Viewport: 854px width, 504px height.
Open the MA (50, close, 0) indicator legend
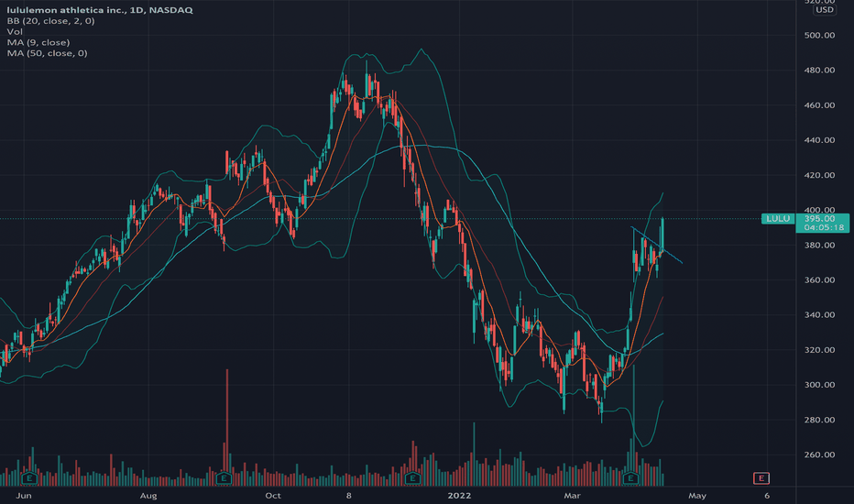tap(47, 53)
